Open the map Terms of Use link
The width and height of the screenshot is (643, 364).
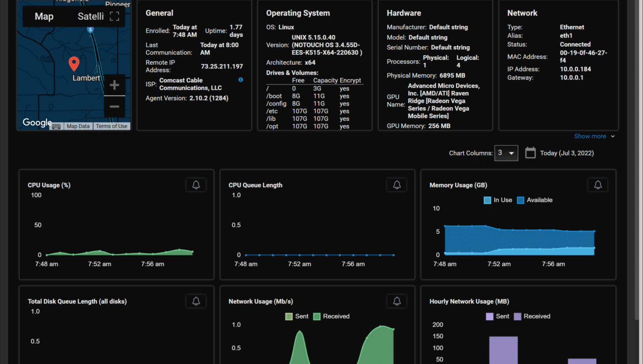112,126
